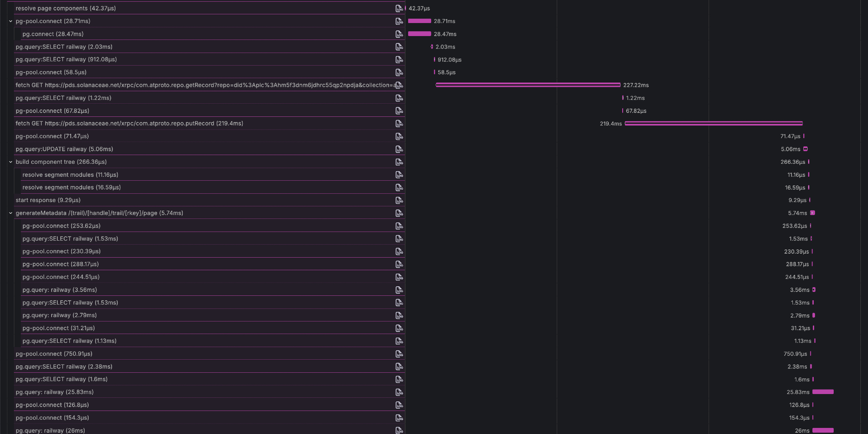Screen dimensions: 868x434
Task: Click log icon for pg.query: railway (25.83ms)
Action: tap(399, 392)
